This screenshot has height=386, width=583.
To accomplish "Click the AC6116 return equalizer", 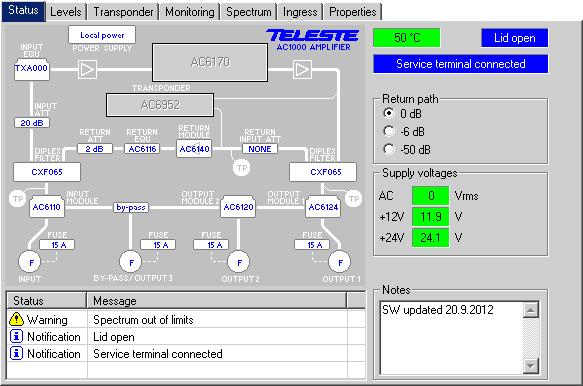I will (142, 149).
